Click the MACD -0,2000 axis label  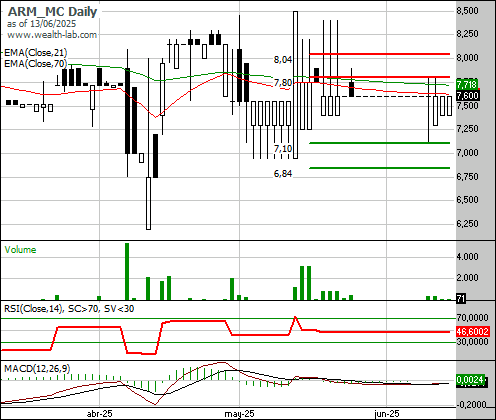(471, 404)
